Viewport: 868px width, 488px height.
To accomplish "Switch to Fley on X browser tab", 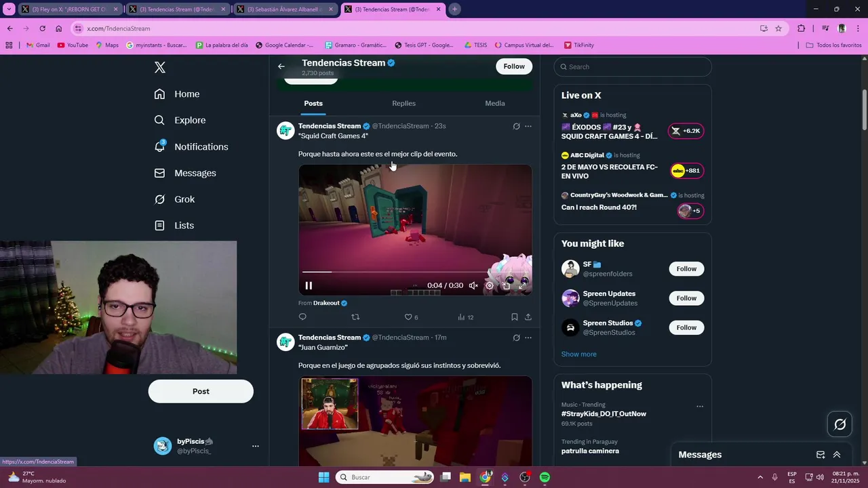I will (70, 9).
